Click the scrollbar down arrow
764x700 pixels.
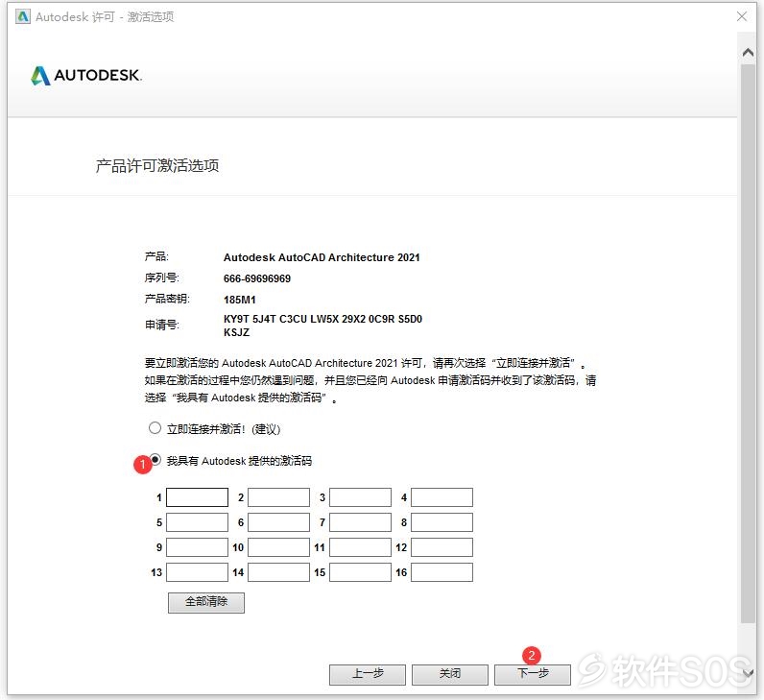(748, 673)
